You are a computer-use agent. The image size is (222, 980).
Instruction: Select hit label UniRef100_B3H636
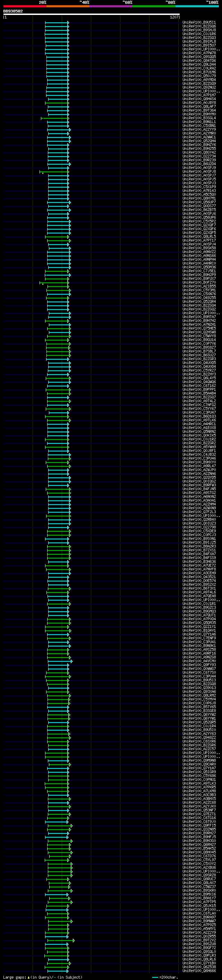[x=199, y=561]
